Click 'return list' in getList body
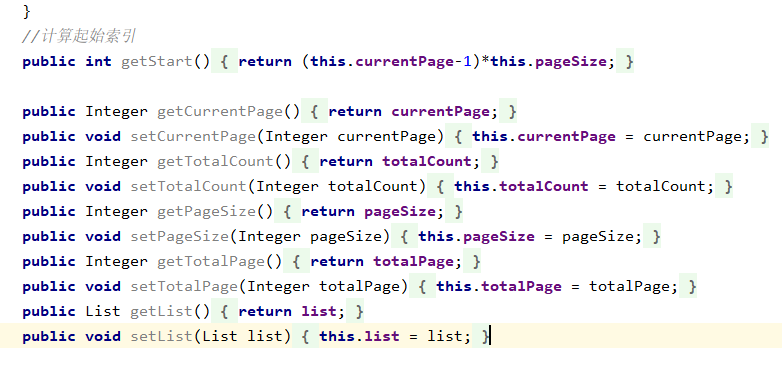782x372 pixels. tap(287, 311)
